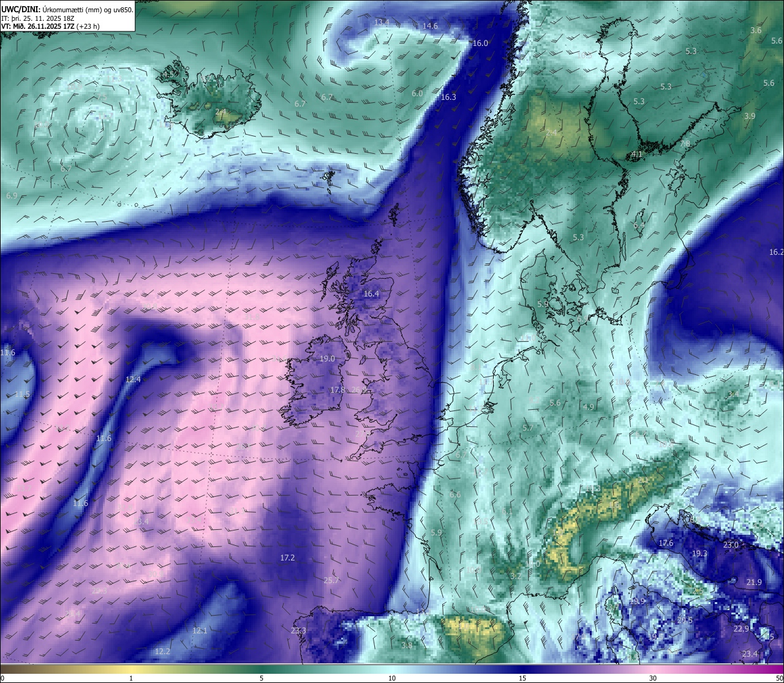Click the map value "19.0" over Ireland

[x=327, y=359]
